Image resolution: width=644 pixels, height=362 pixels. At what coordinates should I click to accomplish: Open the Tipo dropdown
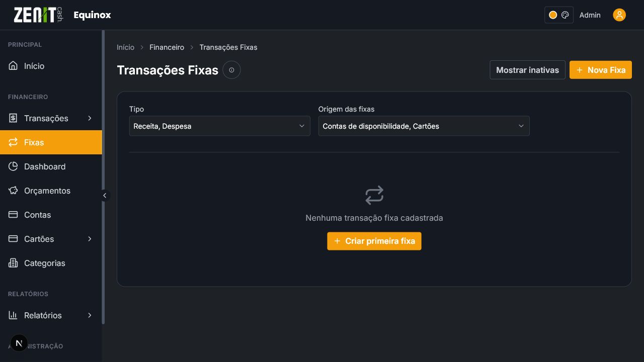tap(220, 126)
